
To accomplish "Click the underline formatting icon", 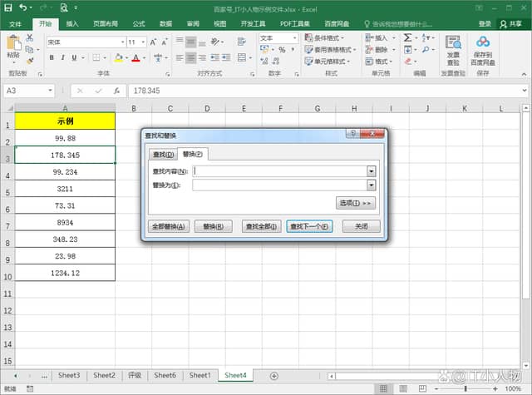I will [75, 57].
